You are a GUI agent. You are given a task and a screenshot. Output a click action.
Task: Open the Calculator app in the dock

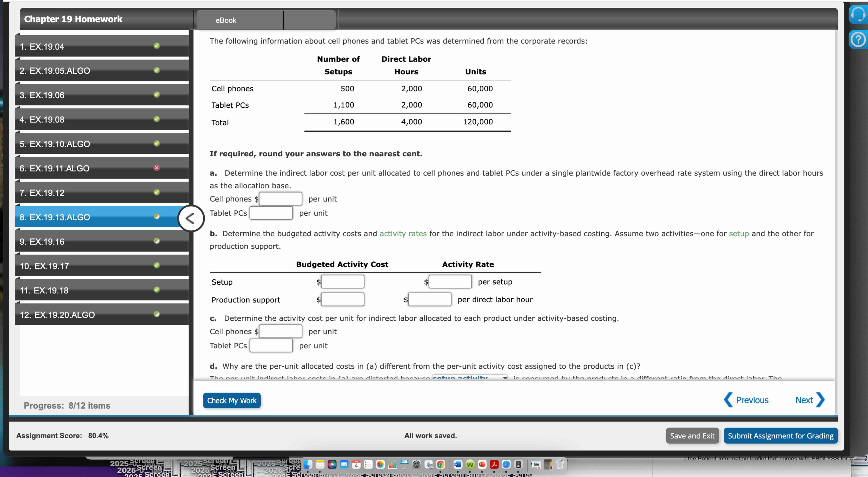tap(518, 464)
